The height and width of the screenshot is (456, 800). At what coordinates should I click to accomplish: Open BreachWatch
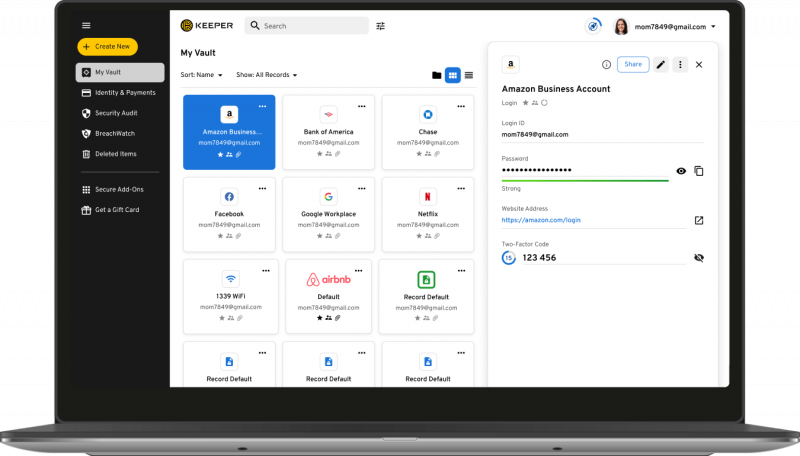108,134
